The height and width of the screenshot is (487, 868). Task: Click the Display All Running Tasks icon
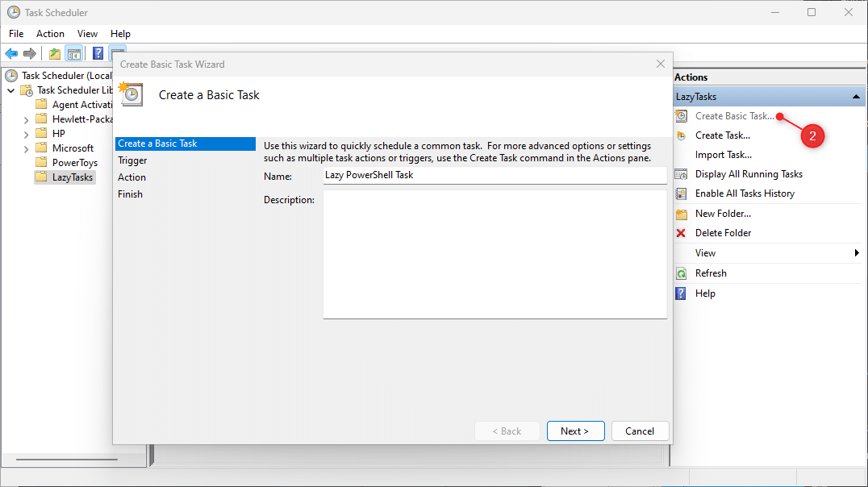680,174
